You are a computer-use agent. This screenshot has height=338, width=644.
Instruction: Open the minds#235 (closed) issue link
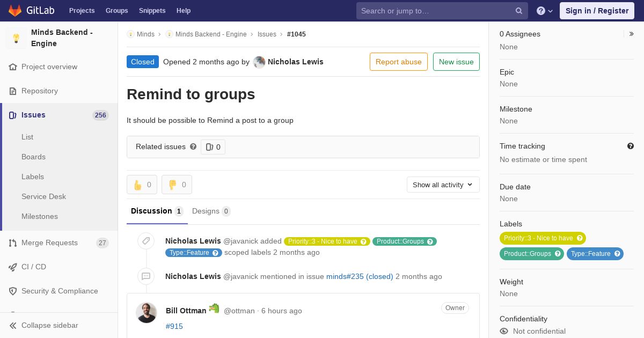360,277
